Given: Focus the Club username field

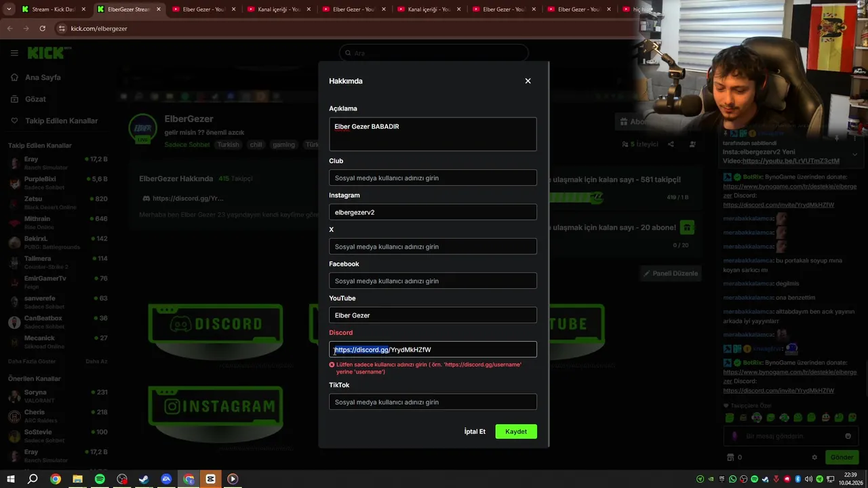Looking at the screenshot, I should (x=433, y=178).
